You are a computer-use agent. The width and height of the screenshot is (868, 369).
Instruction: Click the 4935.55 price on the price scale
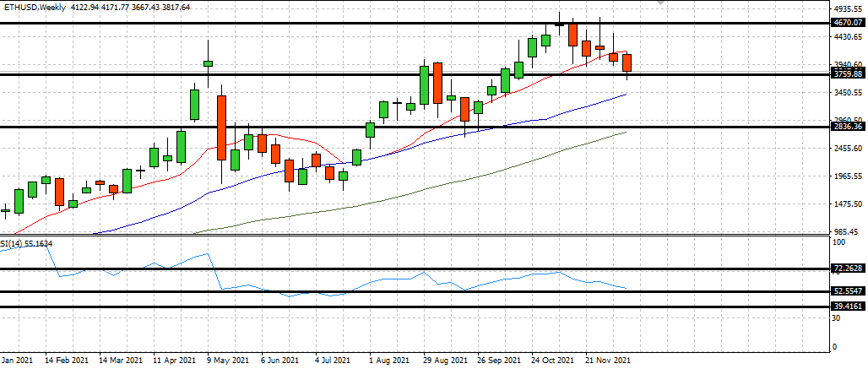coord(847,10)
